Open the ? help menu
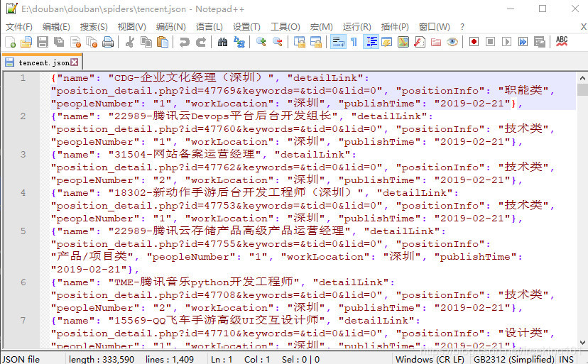 click(462, 27)
